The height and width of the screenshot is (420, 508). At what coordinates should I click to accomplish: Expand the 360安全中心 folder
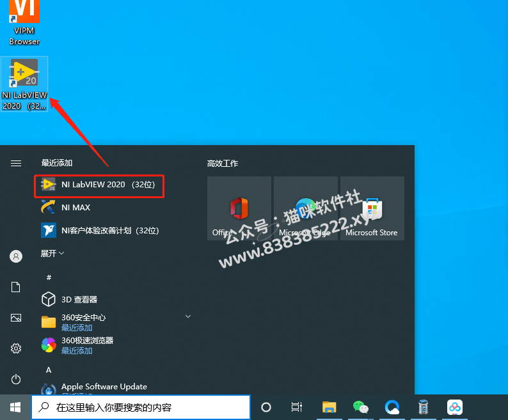(188, 316)
